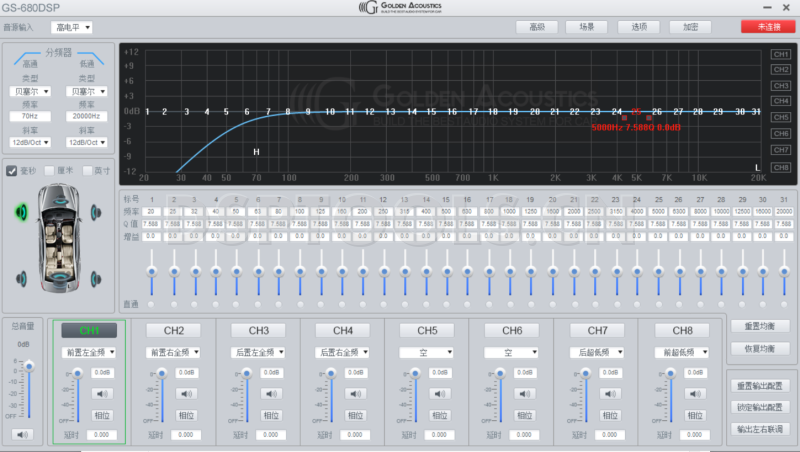Mute the CH5 channel speaker icon
This screenshot has height=452, width=800.
(439, 393)
